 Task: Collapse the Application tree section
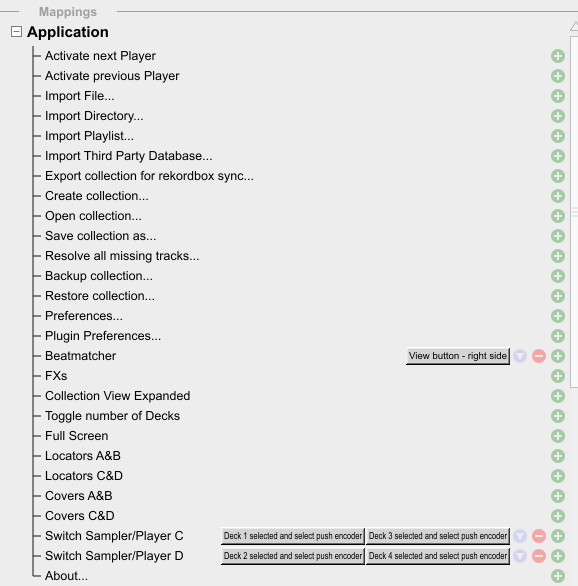tap(16, 32)
